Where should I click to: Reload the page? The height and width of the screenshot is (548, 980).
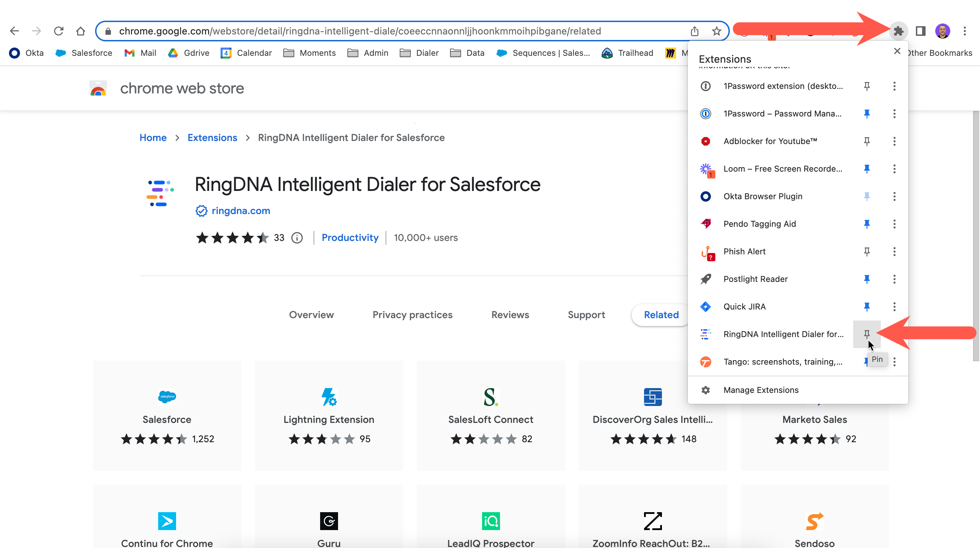click(58, 31)
